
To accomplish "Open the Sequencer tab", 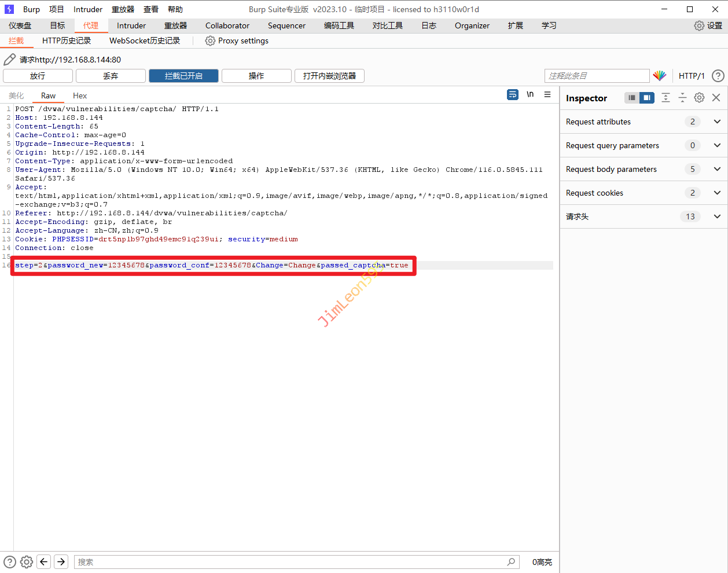I will point(286,25).
